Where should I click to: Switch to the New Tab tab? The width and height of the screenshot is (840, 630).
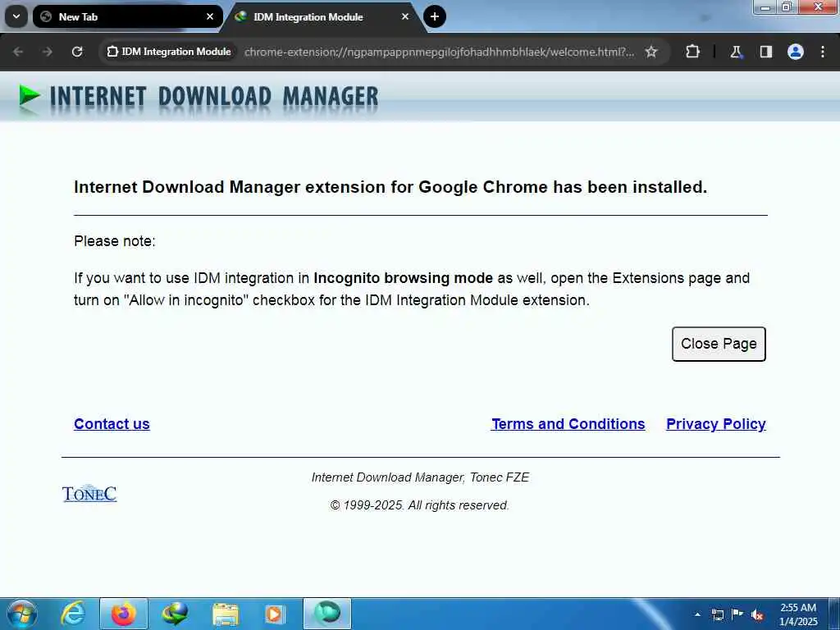(127, 16)
